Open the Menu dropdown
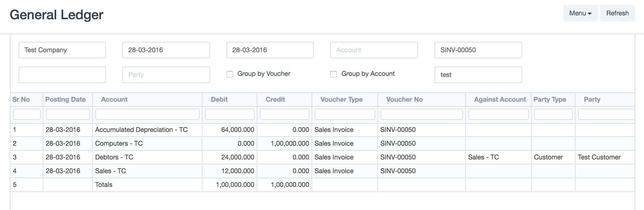 click(x=580, y=13)
